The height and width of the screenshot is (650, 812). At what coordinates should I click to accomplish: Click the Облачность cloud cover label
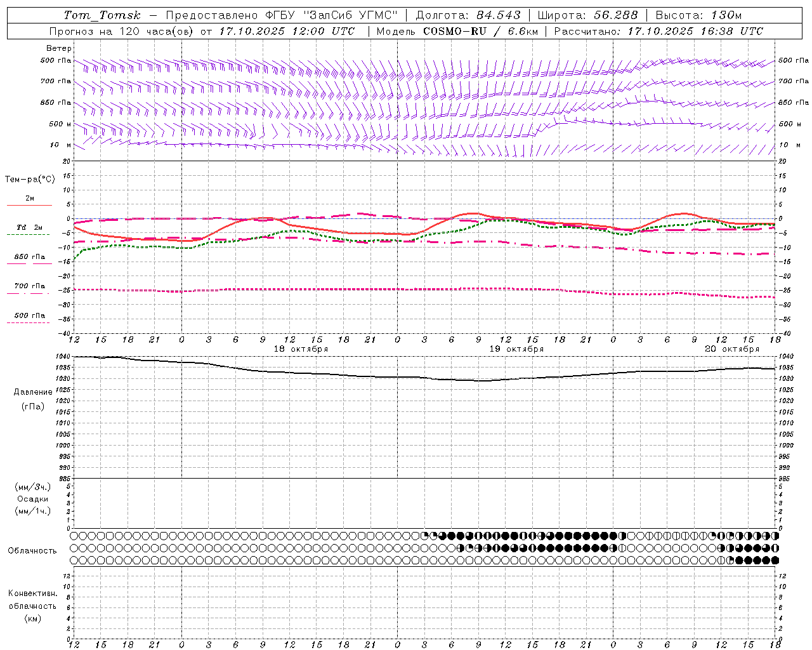coord(32,550)
